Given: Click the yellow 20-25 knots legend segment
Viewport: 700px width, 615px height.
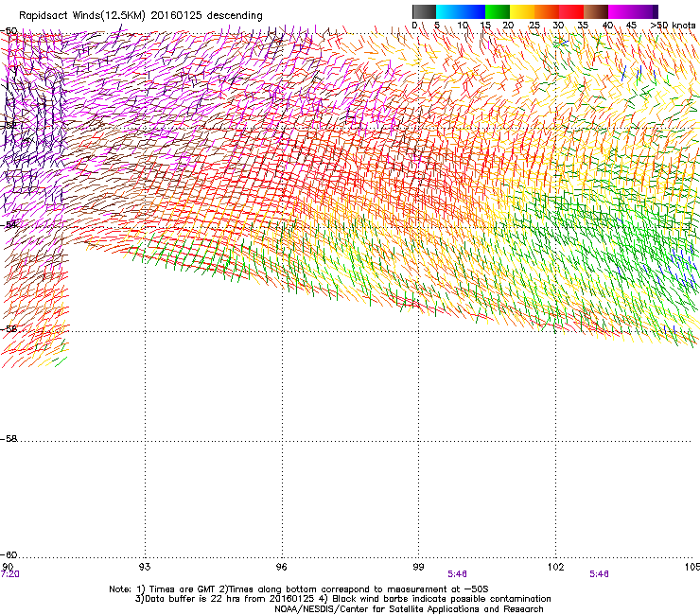Looking at the screenshot, I should pos(522,11).
